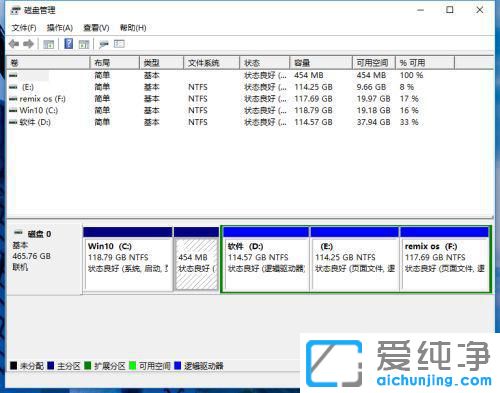
Task: Toggle the action pane toolbar icon
Action: tap(84, 44)
